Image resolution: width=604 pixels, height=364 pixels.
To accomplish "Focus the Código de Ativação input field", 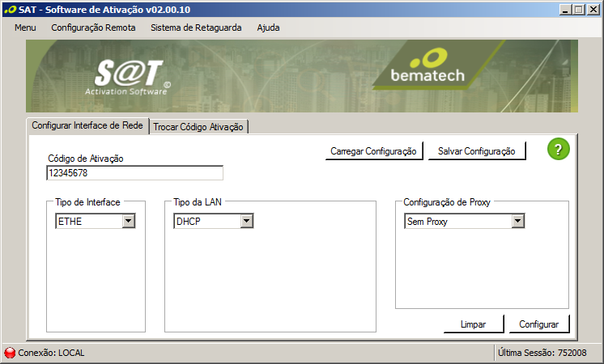I will (135, 173).
